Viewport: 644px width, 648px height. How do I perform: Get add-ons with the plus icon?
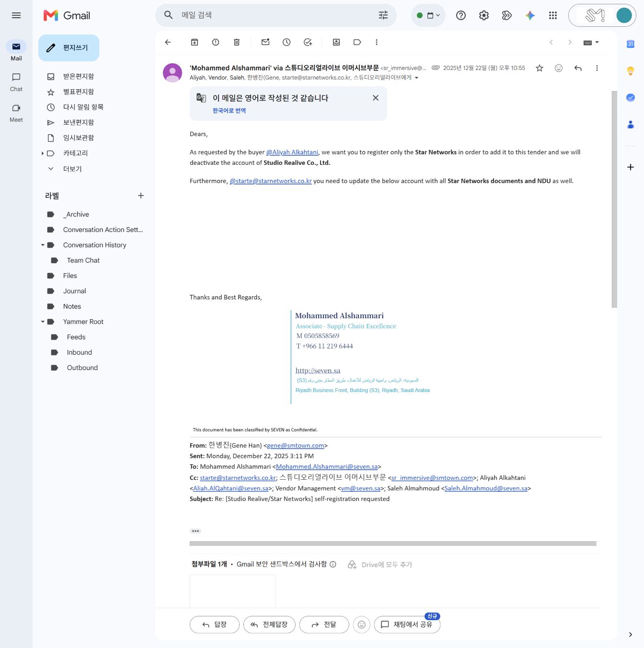pos(631,167)
